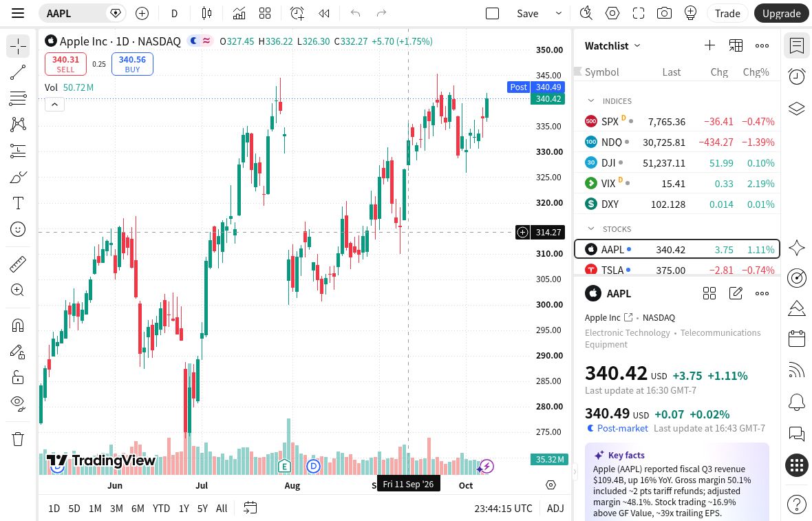Open the main hamburger menu
The image size is (812, 521).
point(18,14)
